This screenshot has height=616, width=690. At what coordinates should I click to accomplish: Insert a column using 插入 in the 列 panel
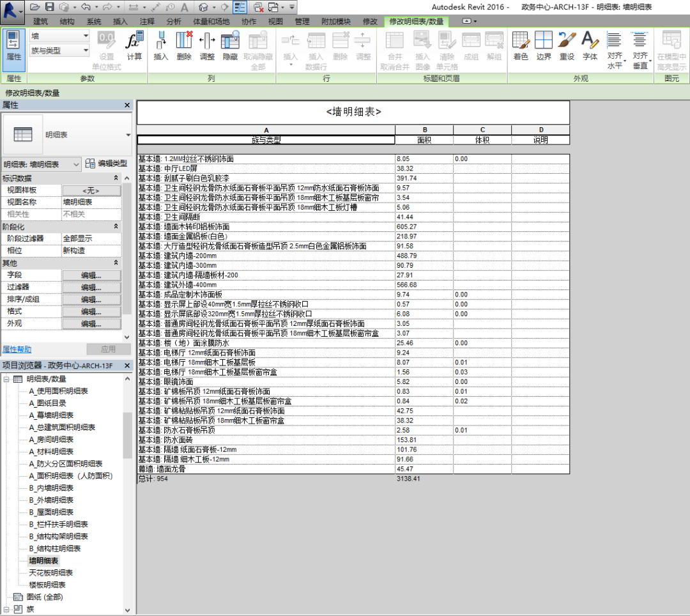tap(160, 46)
